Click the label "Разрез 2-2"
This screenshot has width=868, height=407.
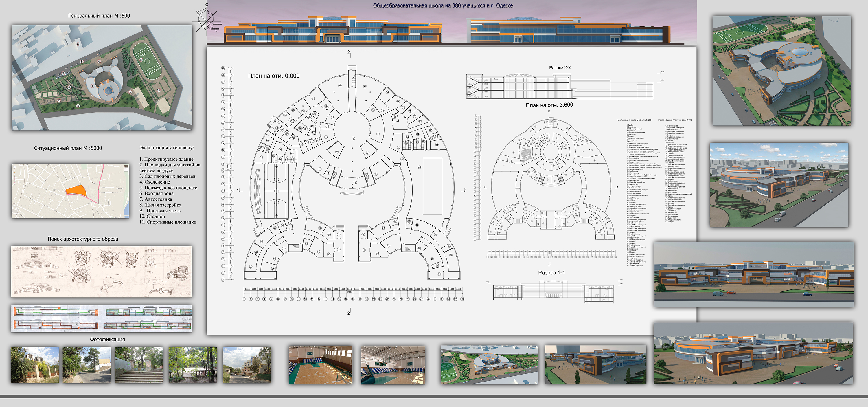pos(560,68)
